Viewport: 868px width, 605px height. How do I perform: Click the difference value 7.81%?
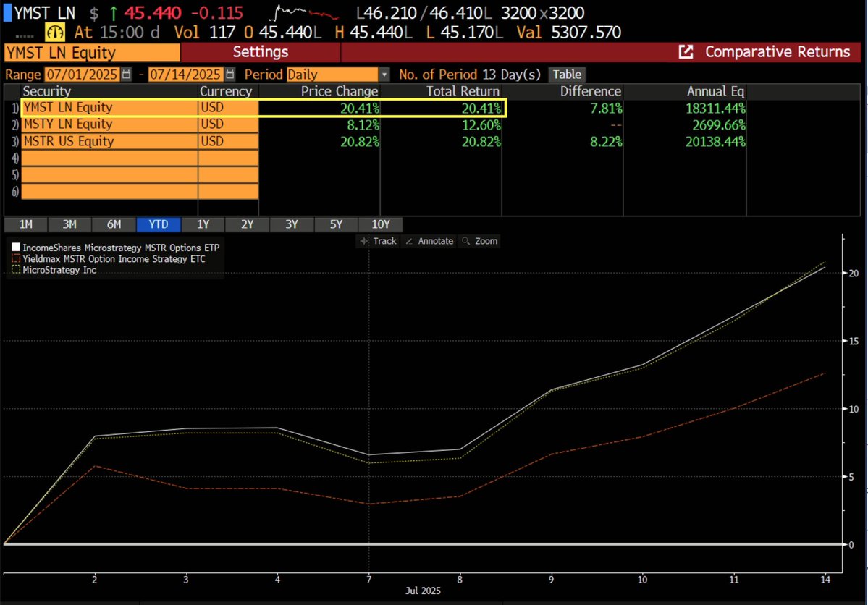pos(606,109)
